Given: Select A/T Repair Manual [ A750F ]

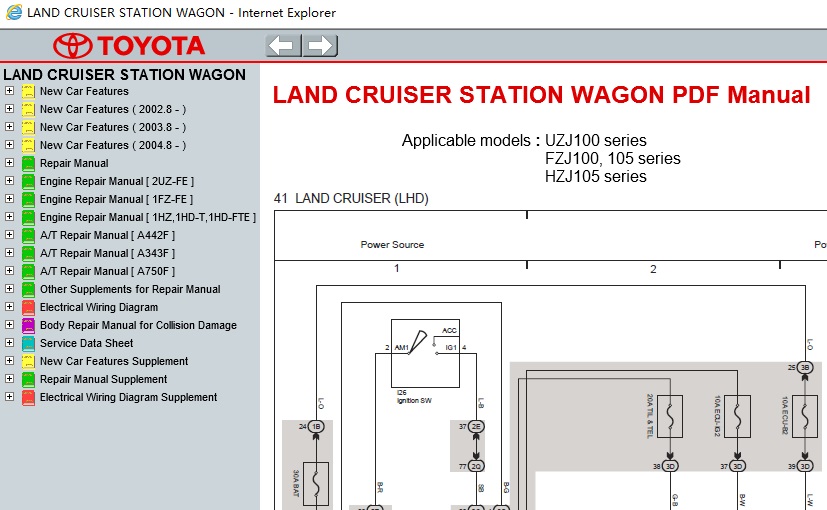Looking at the screenshot, I should pyautogui.click(x=108, y=271).
